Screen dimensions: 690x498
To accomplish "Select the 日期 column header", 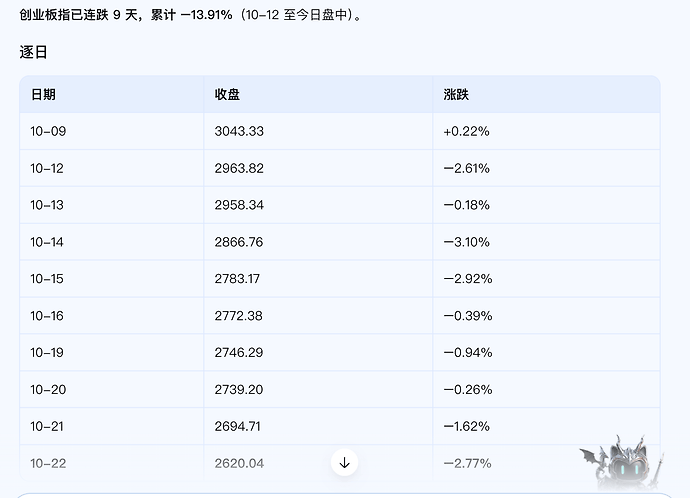I will [43, 95].
